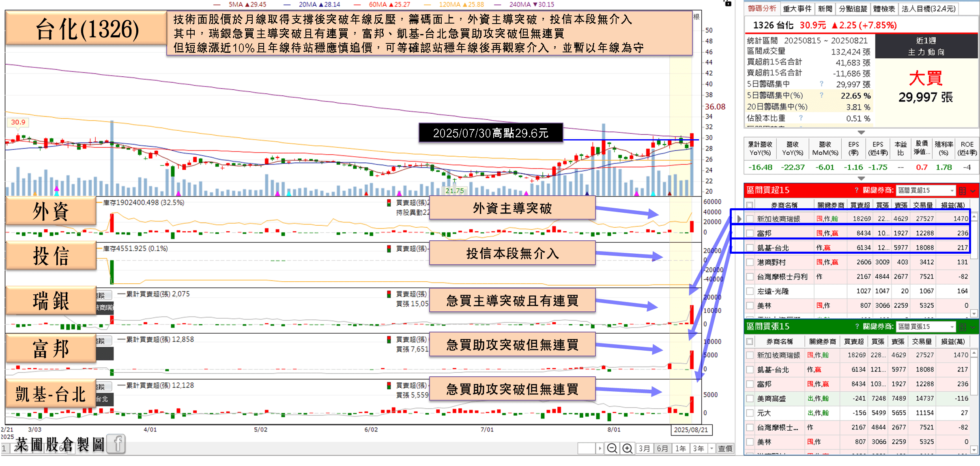This screenshot has width=980, height=466.
Task: Click the column layout icon in 區間買超15 header
Action: point(963,191)
